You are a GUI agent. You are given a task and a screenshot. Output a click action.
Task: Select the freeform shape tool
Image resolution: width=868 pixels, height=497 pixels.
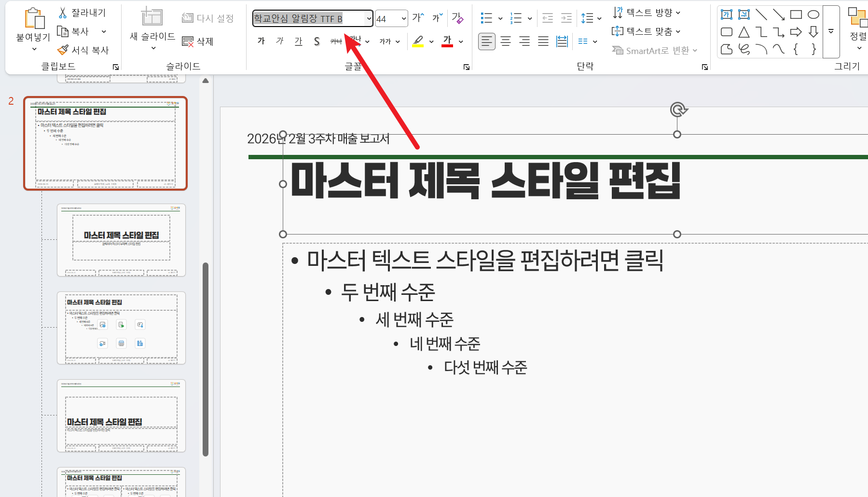(x=727, y=49)
